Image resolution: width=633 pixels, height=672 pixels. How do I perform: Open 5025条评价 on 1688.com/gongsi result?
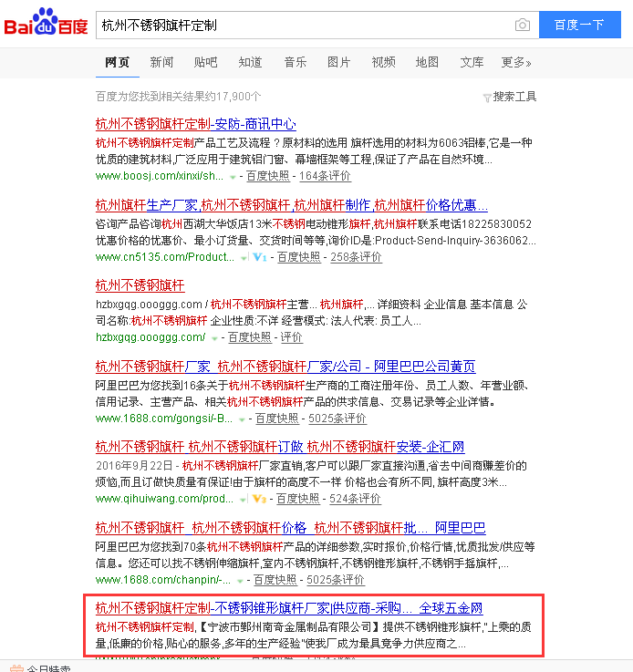click(x=337, y=419)
